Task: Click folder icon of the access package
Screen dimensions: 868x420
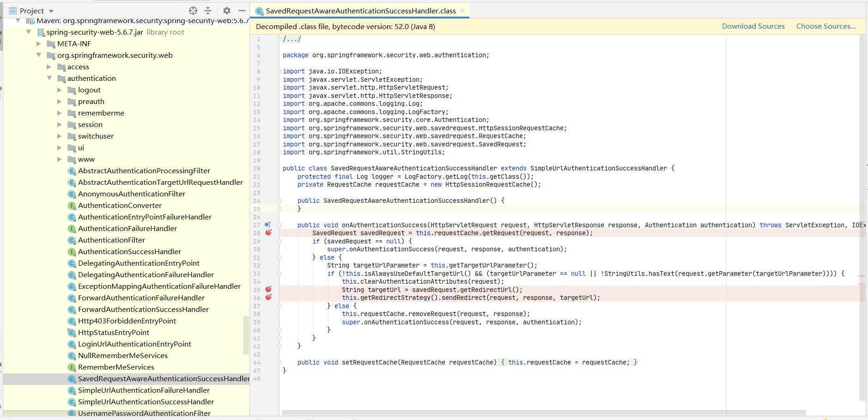Action: click(61, 67)
